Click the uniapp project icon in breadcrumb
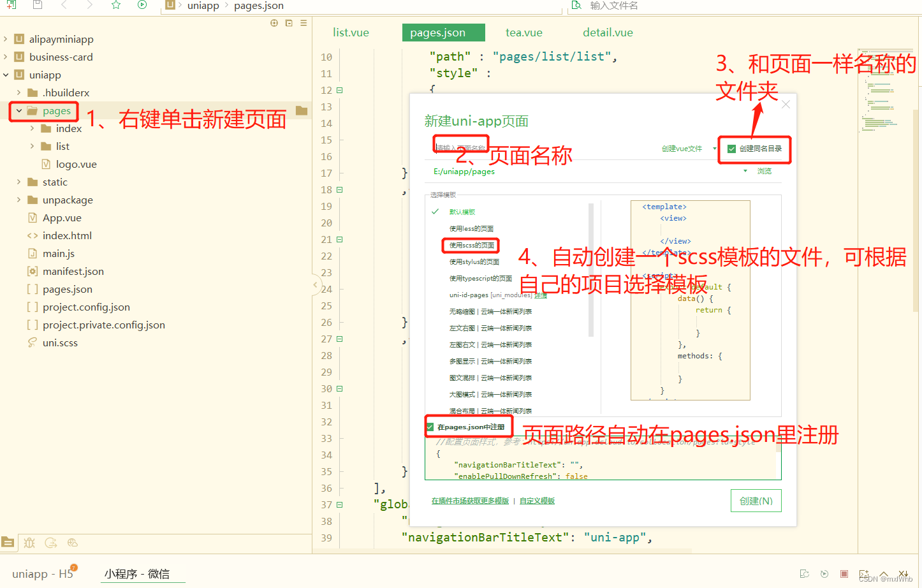922x588 pixels. click(x=170, y=5)
